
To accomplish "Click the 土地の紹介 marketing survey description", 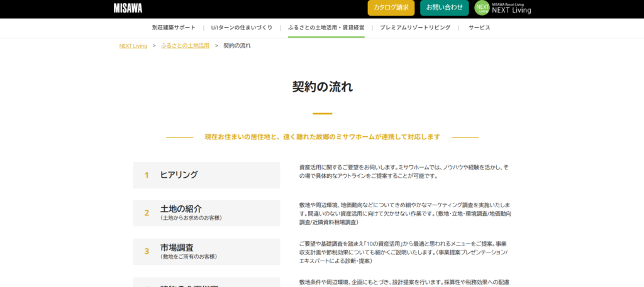I will pos(405,214).
